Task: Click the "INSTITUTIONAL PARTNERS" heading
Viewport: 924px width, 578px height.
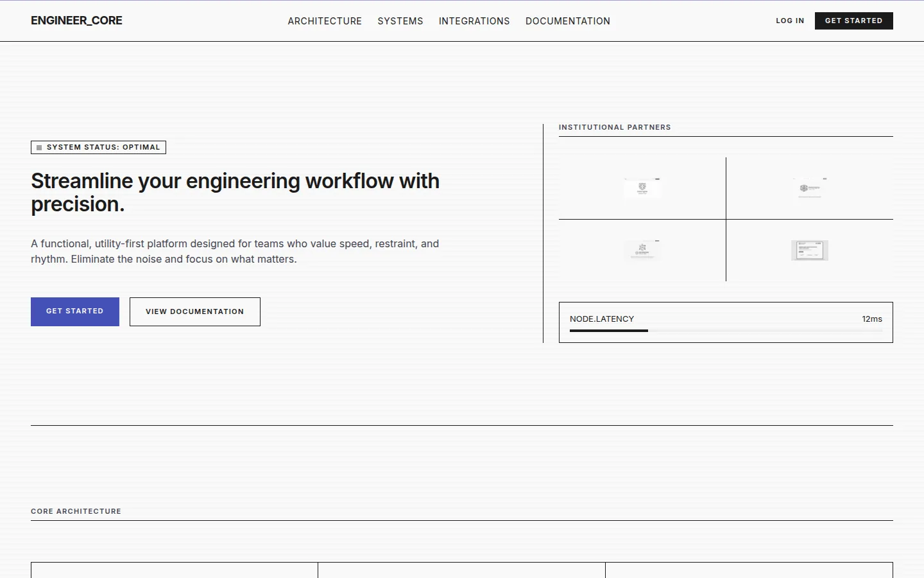Action: (x=615, y=127)
